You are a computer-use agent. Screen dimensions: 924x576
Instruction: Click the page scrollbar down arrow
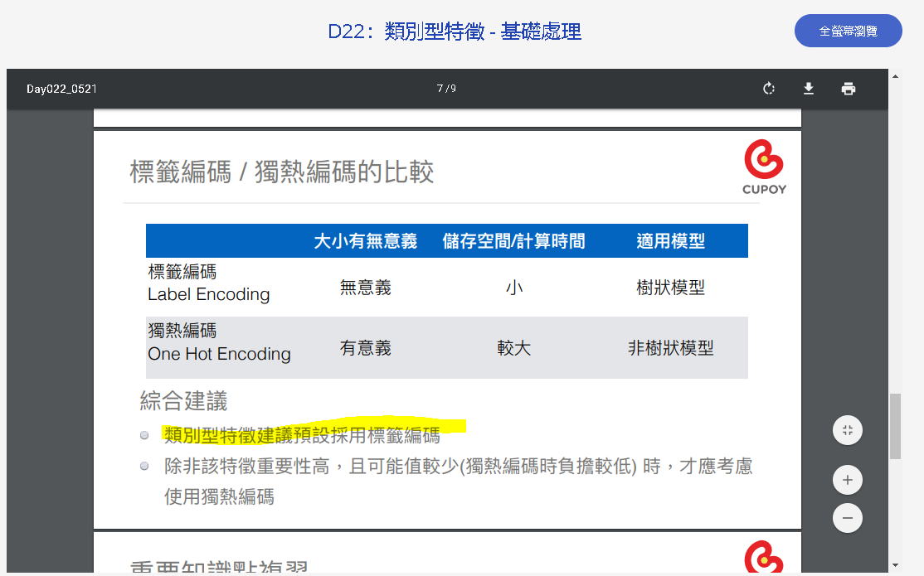[895, 565]
